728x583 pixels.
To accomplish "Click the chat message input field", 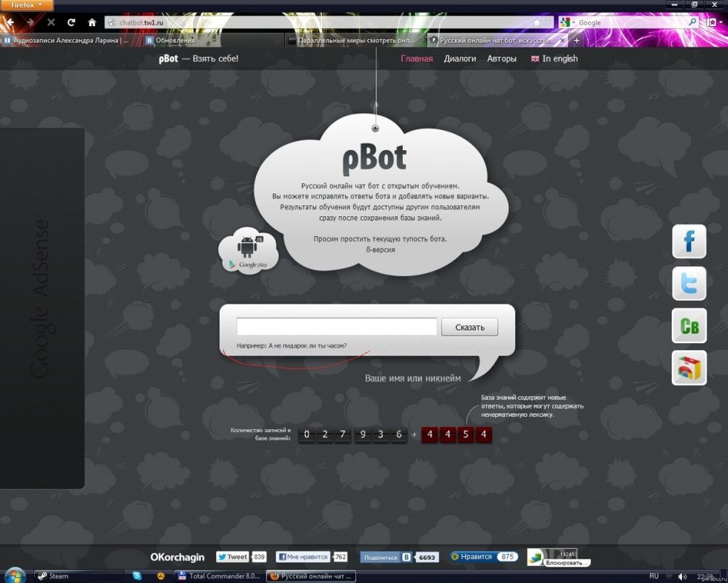I will [336, 327].
